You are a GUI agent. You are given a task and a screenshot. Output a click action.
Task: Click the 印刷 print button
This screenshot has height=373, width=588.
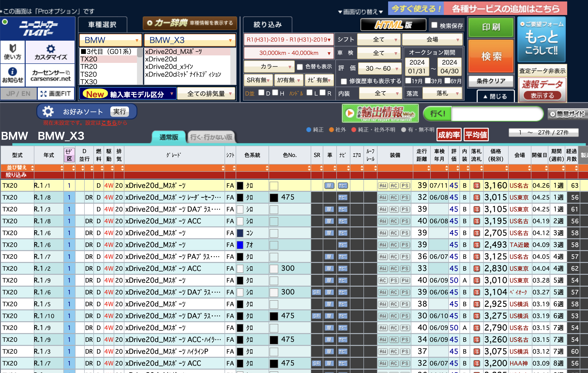coord(491,27)
